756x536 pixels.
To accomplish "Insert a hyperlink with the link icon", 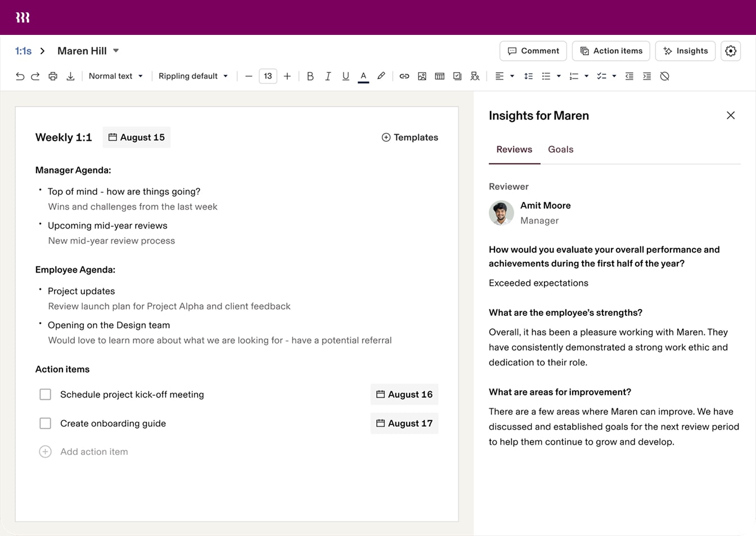I will [404, 76].
